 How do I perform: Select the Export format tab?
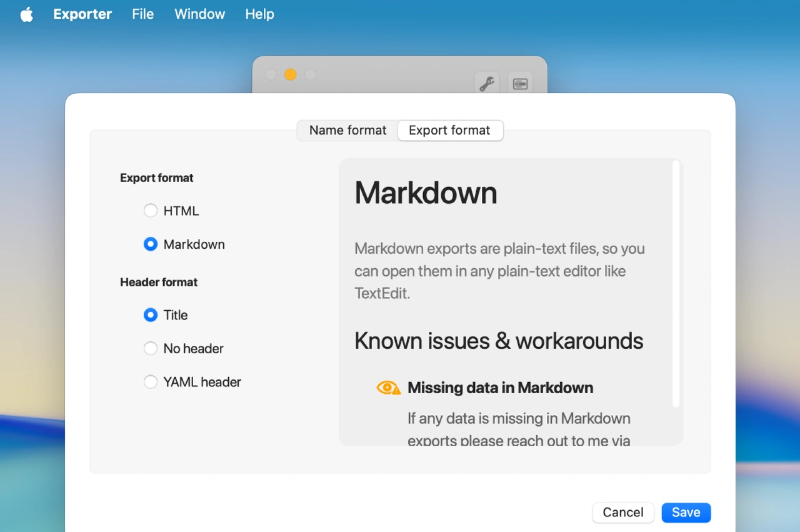449,131
